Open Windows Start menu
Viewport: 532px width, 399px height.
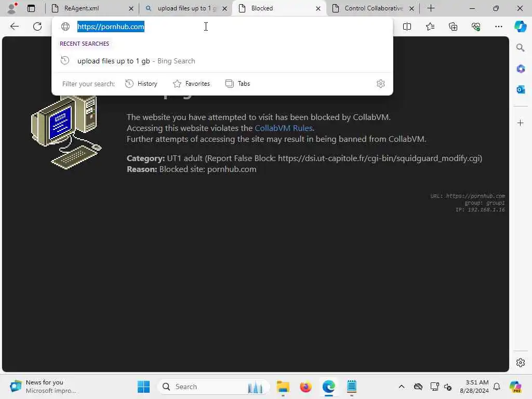[x=143, y=387]
